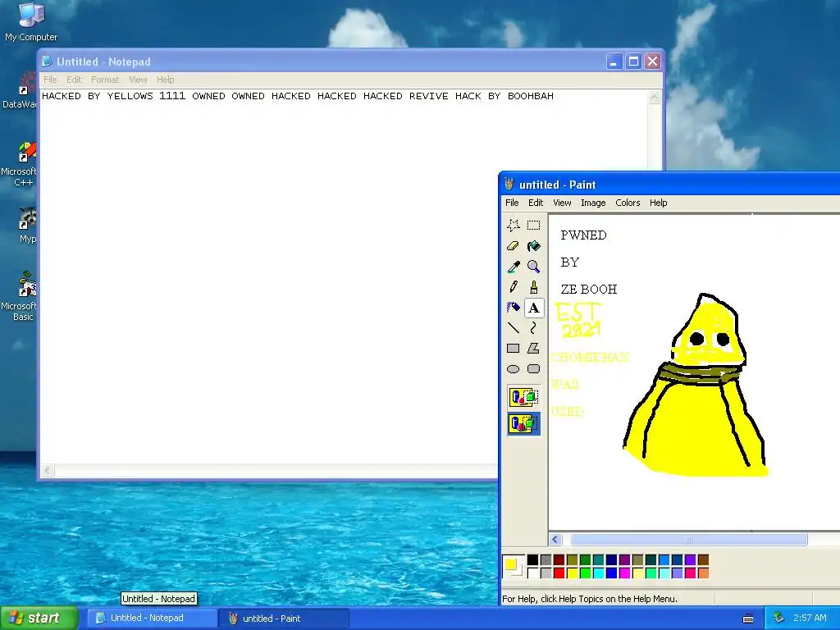This screenshot has height=630, width=840.
Task: Pick the brown color swatch
Action: [703, 560]
